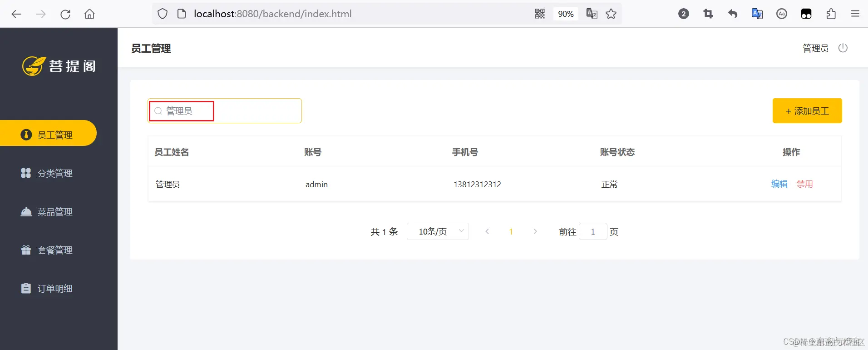Click the + 添加员工 button
The image size is (868, 350).
pos(807,111)
